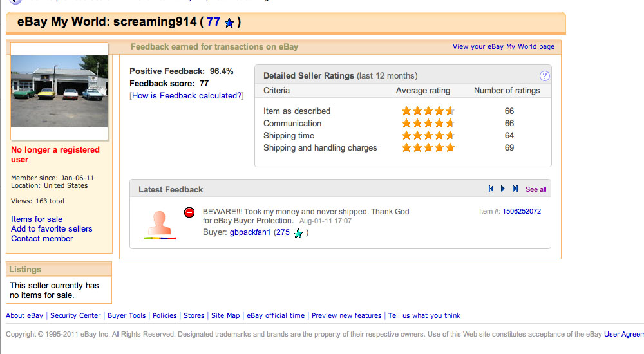This screenshot has width=644, height=354.
Task: Open Site Map footer link
Action: coord(225,316)
